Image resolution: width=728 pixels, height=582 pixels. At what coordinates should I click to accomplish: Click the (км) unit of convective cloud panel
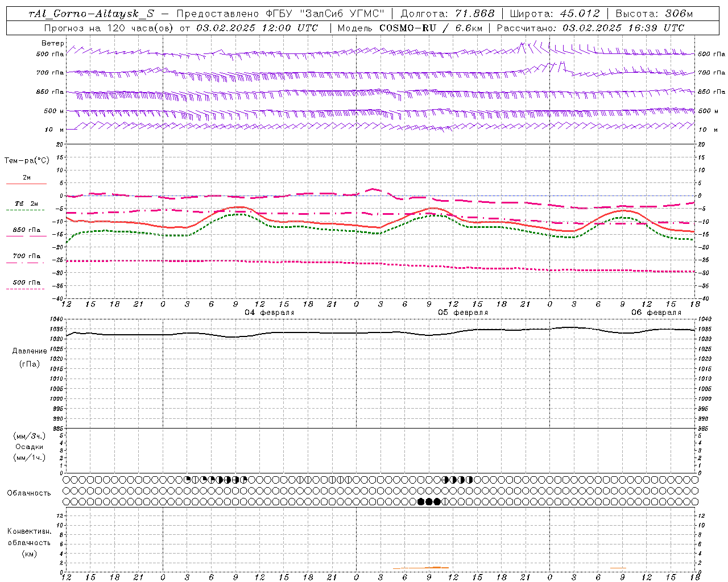pyautogui.click(x=29, y=554)
